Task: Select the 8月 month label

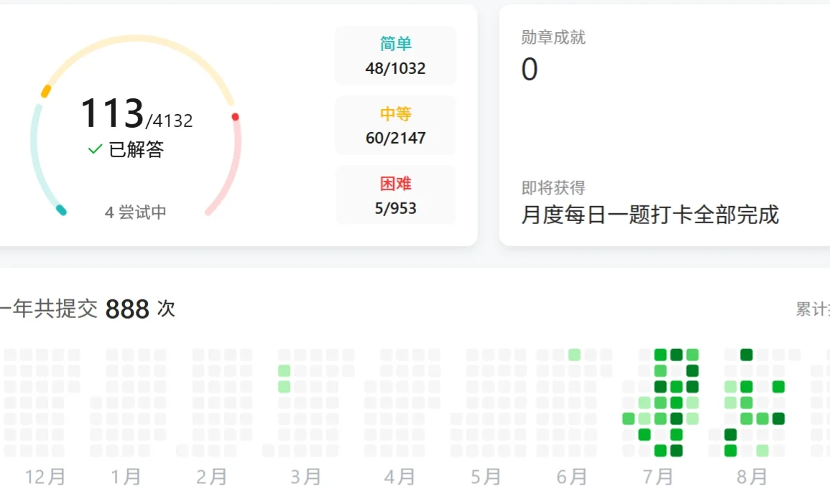Action: [x=753, y=475]
